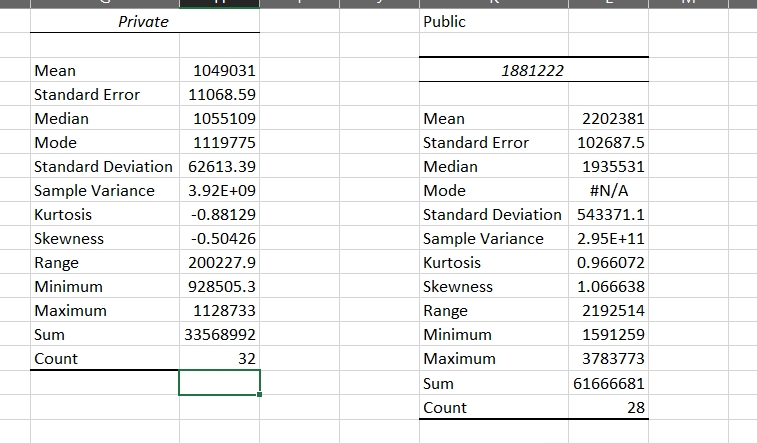Click the minimum value 1591259
757x443 pixels.
(609, 334)
